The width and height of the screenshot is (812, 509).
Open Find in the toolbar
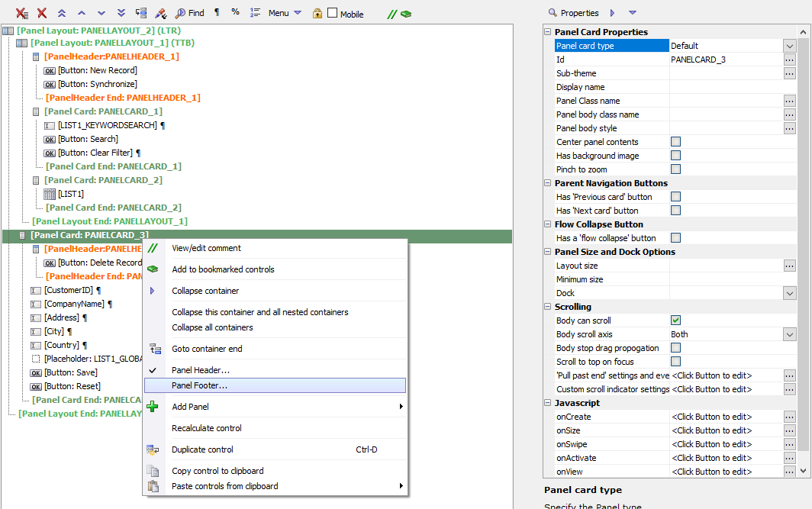pyautogui.click(x=189, y=13)
